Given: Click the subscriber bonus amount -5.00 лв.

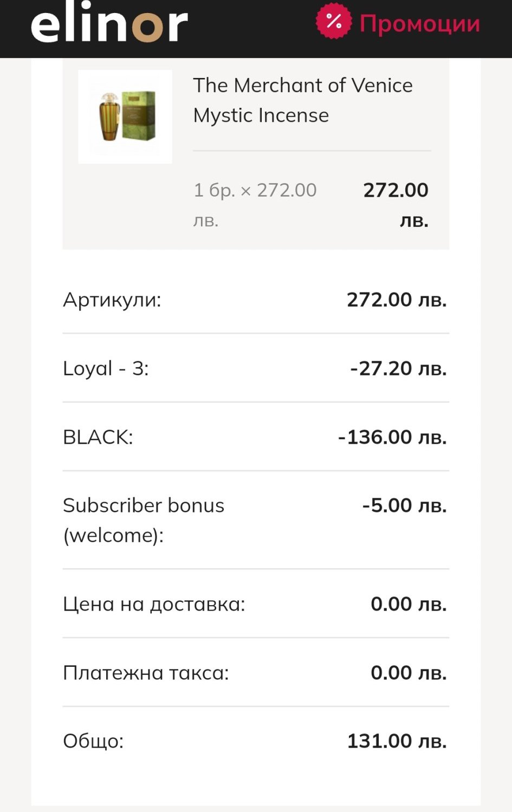Looking at the screenshot, I should [x=404, y=505].
